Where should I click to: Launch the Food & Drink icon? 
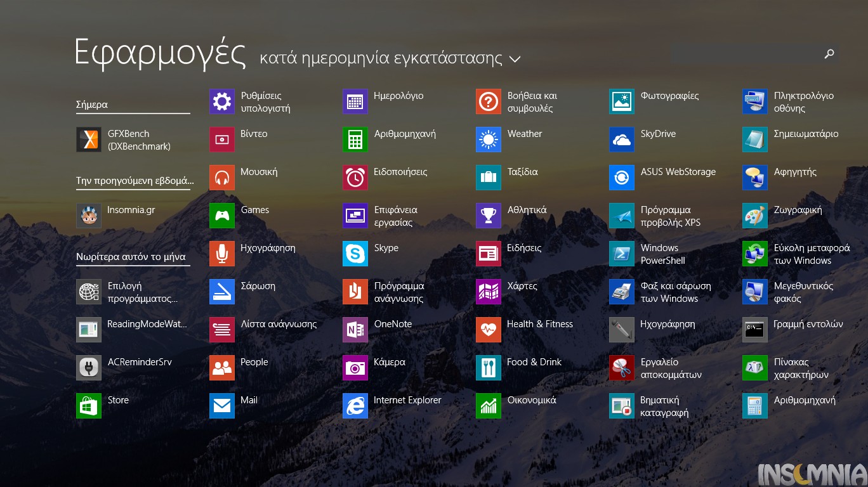(x=489, y=368)
